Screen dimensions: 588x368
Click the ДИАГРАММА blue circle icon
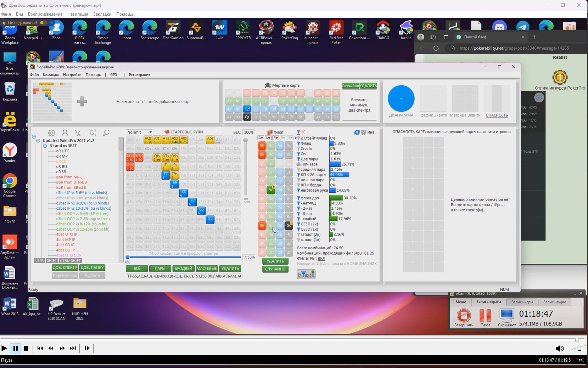[401, 98]
